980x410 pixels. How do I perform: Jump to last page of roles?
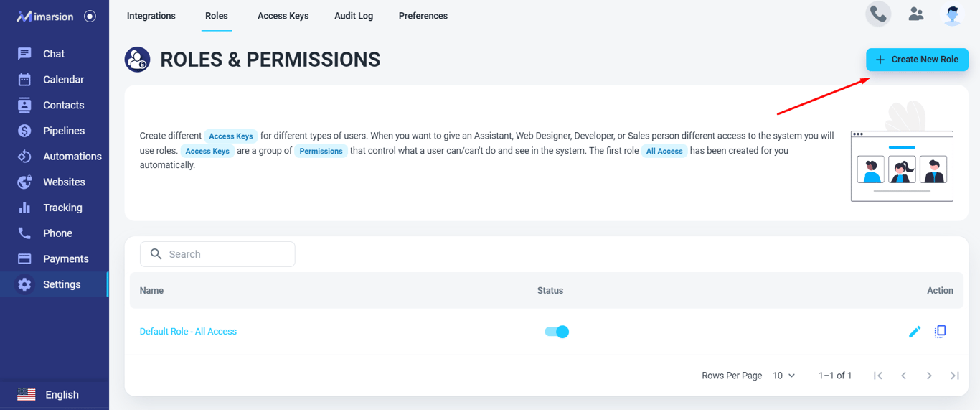point(955,376)
